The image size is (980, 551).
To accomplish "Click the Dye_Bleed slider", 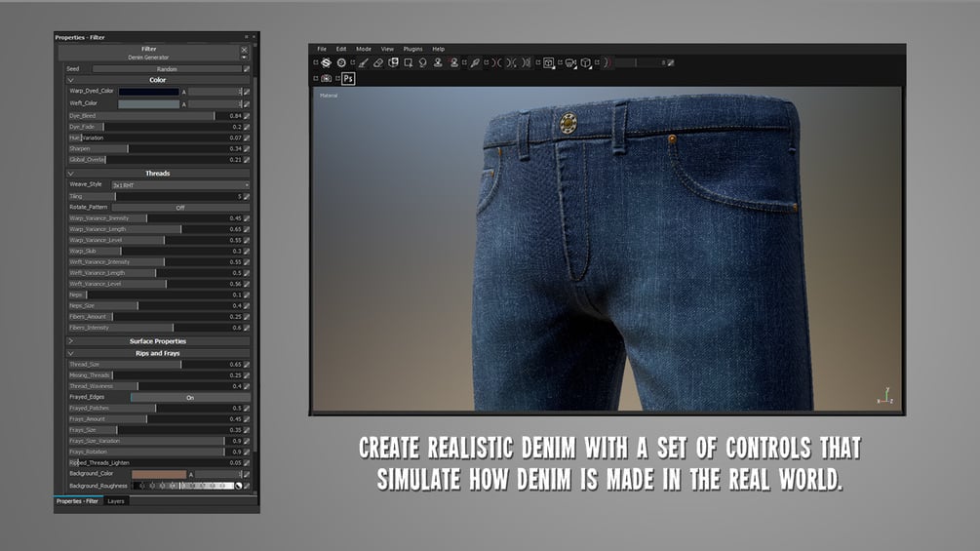I will pos(155,116).
